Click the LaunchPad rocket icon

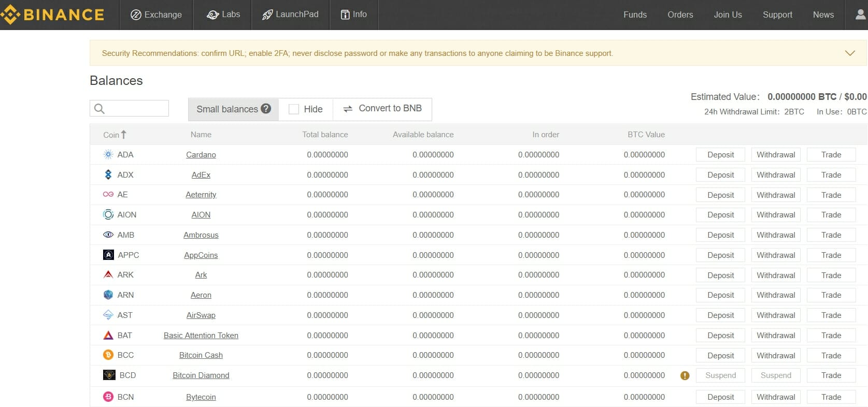[x=267, y=14]
